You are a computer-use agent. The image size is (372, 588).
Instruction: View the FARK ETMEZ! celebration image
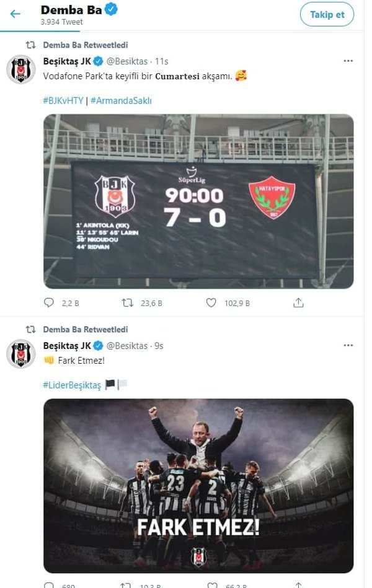[x=198, y=485]
